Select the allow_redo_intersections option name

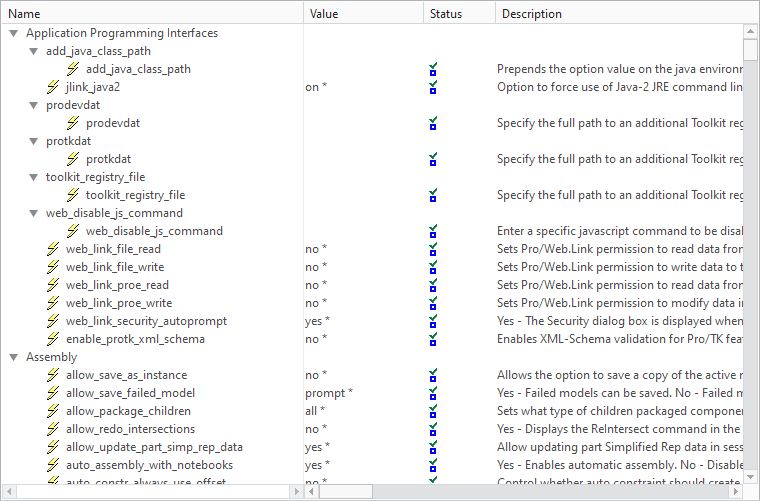[130, 429]
